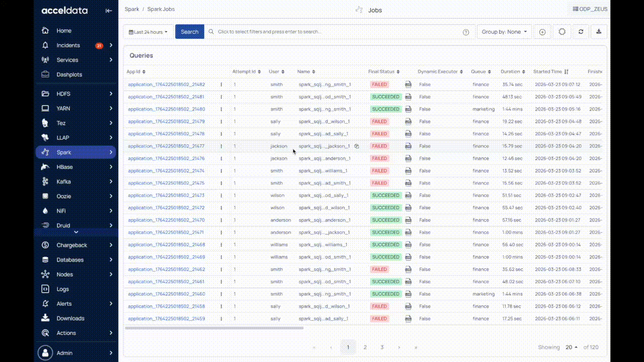Copy the job name in the jackson 21477 row
Viewport: 644px width, 362px height.
point(356,146)
